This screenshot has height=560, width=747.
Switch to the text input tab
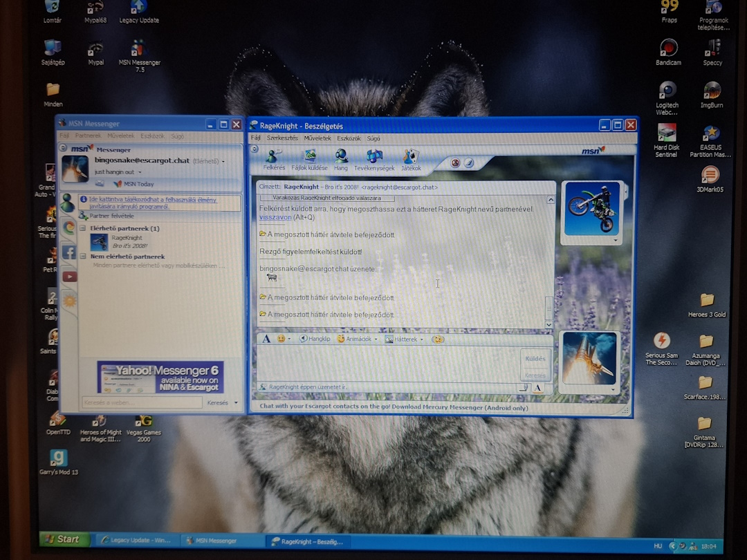pos(537,388)
